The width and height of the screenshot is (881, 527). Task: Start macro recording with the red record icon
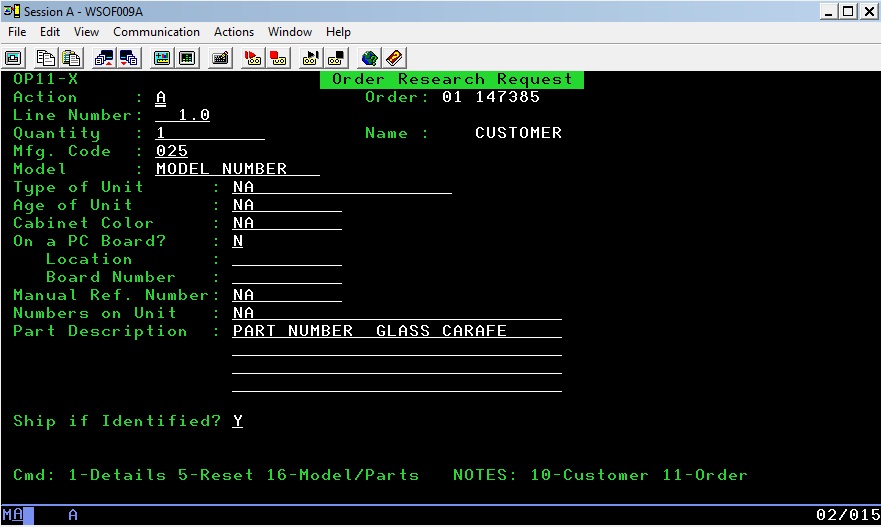point(253,58)
